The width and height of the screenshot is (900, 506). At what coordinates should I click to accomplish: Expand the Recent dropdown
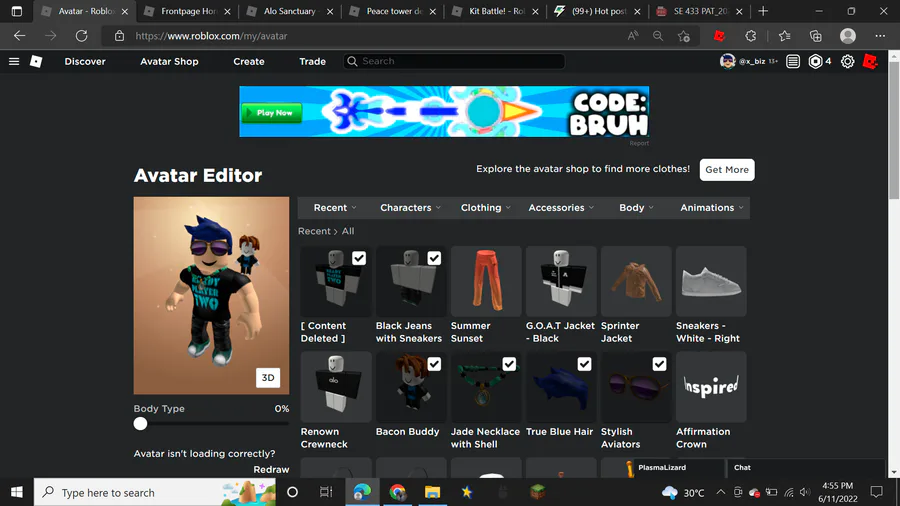335,208
